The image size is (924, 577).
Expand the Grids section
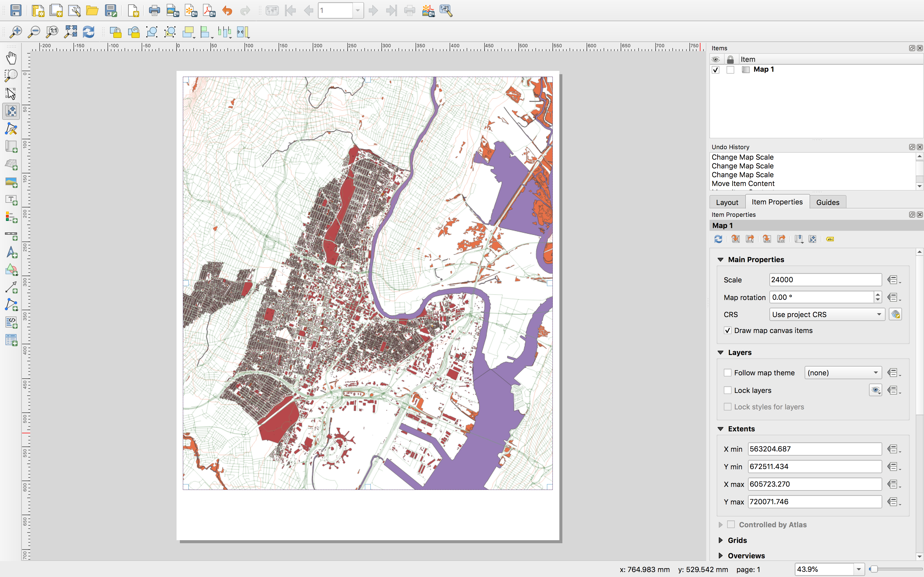[x=721, y=540]
